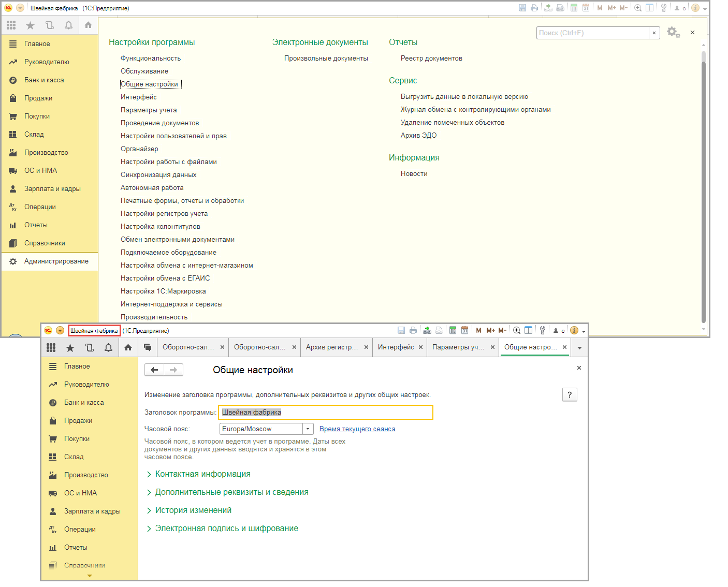Click the home icon beside the Оборотно-сал tabs
Viewport: 728px width, 587px height.
click(128, 347)
